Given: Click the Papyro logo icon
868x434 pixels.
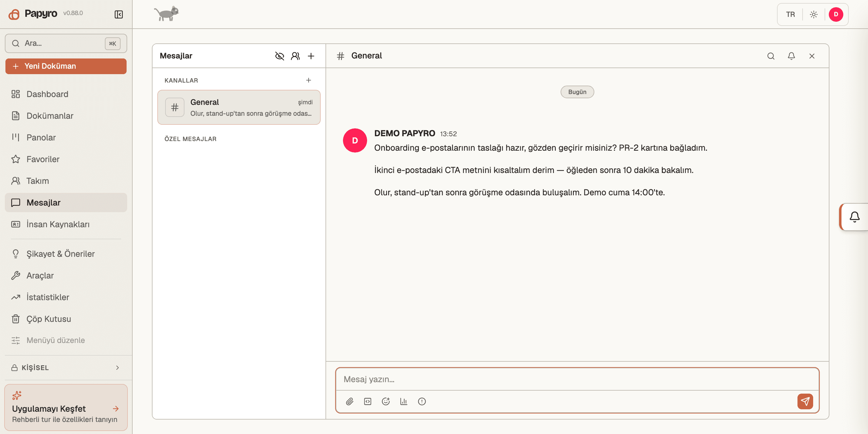Looking at the screenshot, I should point(14,14).
